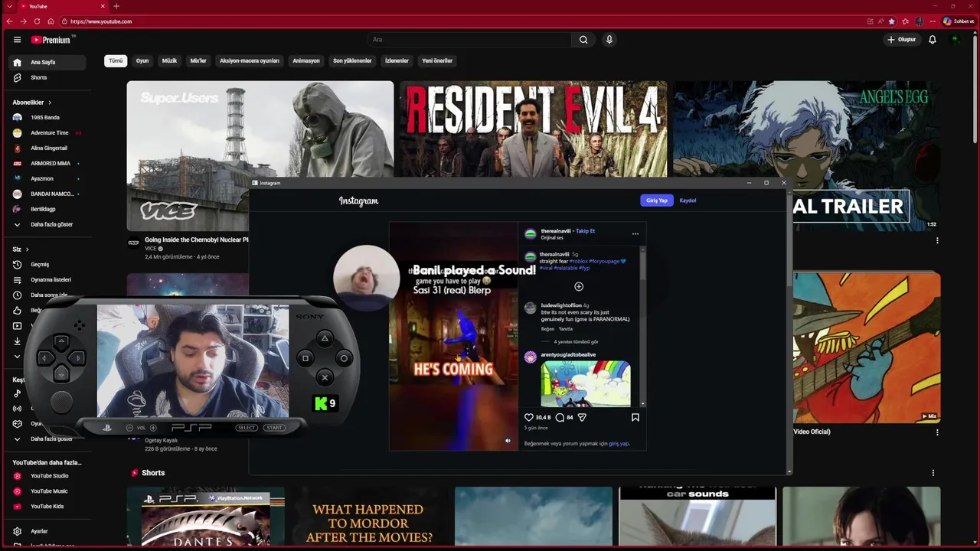The height and width of the screenshot is (551, 980).
Task: Reload the page with the refresh icon
Action: pyautogui.click(x=37, y=21)
